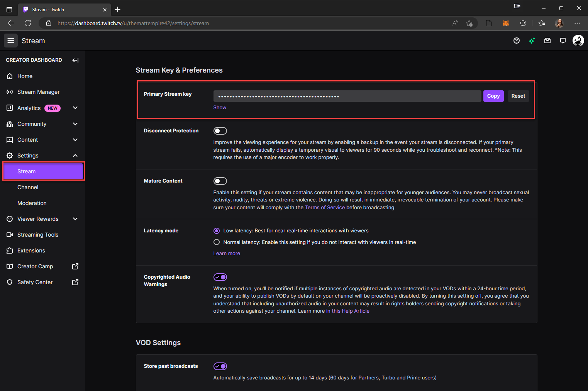The image size is (588, 391).
Task: Turn off Copyrighted Audio Warnings toggle
Action: click(220, 277)
